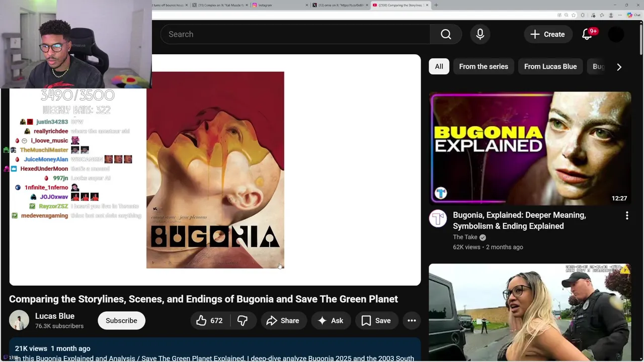Open the police bodycam video thumbnail
This screenshot has height=362, width=644.
coord(530,313)
